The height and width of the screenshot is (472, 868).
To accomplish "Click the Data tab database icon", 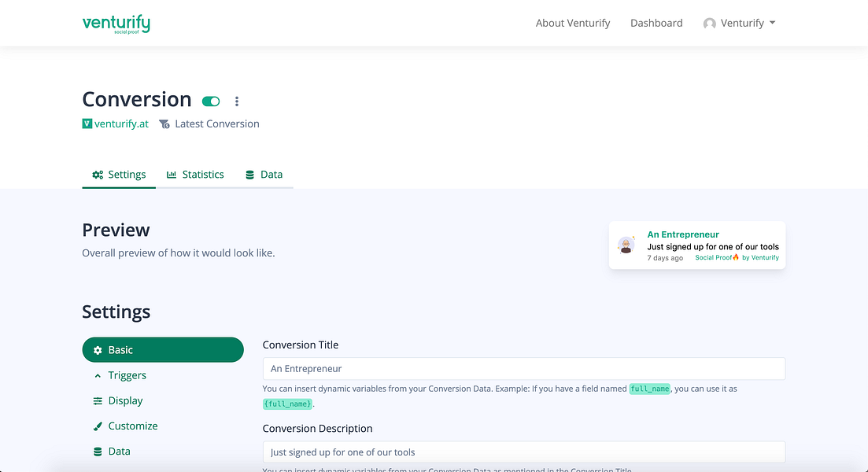I will point(249,175).
